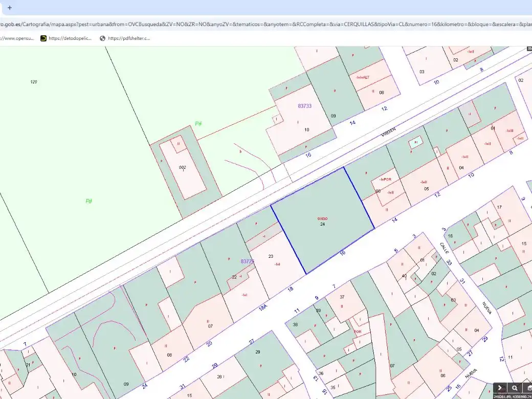Click the browser address bar URL
This screenshot has width=532, height=399.
click(x=266, y=25)
